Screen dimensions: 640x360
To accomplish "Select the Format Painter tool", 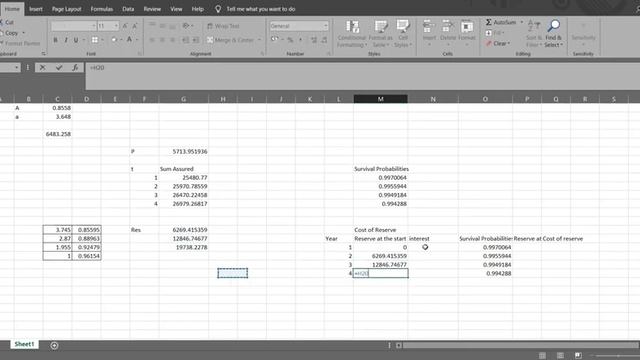I will click(x=20, y=43).
